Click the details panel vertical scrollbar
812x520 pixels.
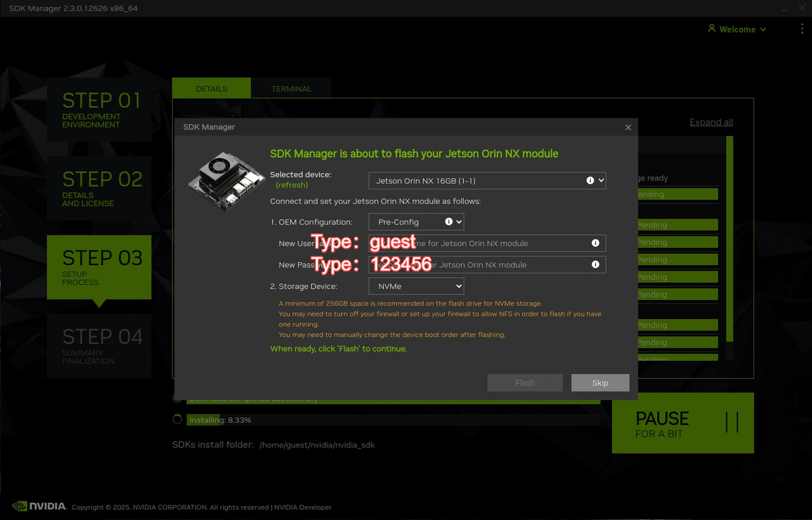730,238
